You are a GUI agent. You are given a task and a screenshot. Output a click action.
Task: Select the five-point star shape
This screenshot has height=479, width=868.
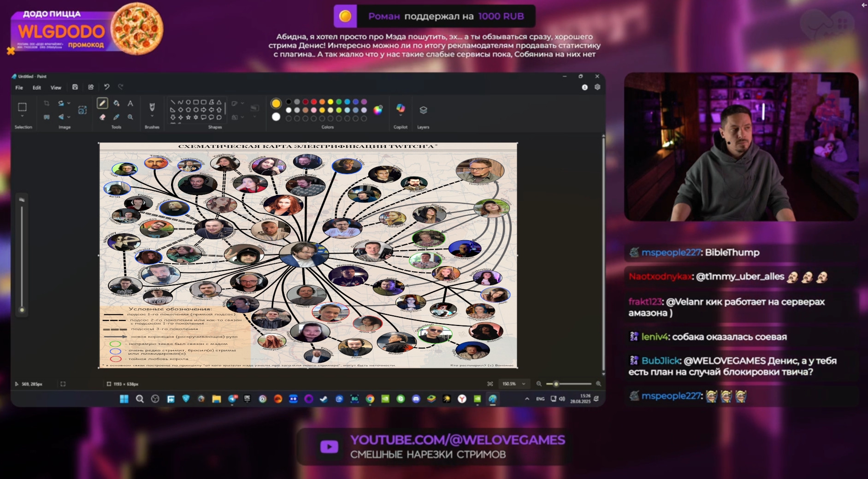(188, 117)
